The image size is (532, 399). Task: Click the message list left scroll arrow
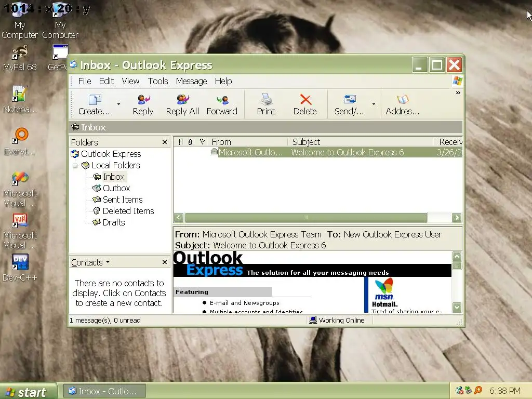pos(179,218)
